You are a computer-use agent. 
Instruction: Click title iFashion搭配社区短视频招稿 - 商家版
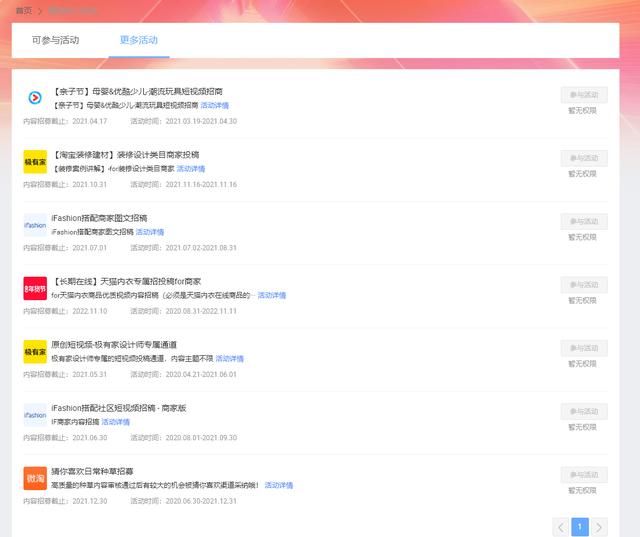119,408
